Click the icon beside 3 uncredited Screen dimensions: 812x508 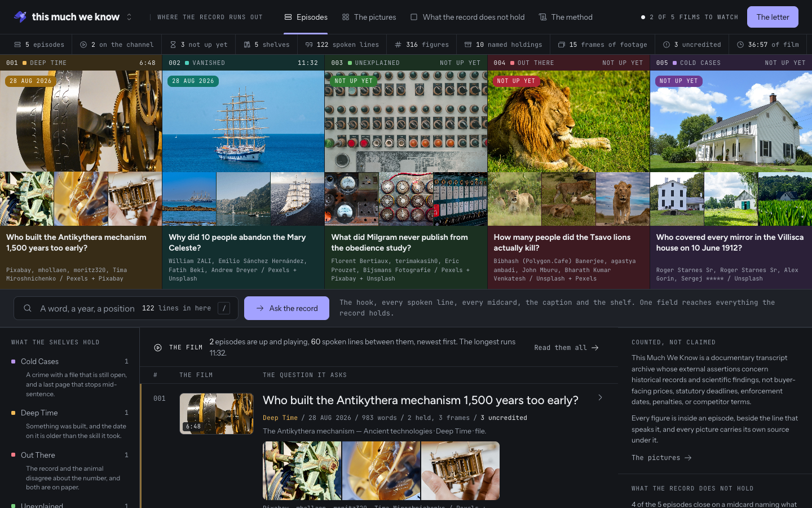tap(667, 45)
